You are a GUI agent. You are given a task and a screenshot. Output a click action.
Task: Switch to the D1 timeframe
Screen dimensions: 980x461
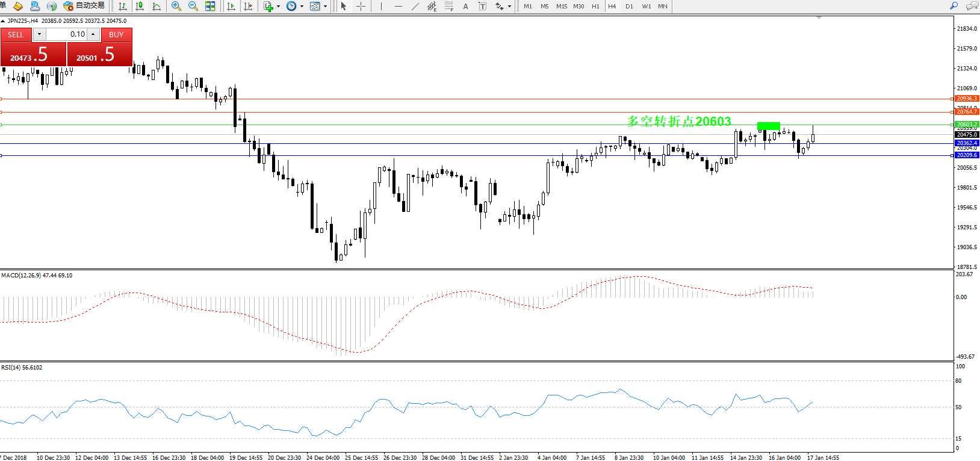click(629, 6)
